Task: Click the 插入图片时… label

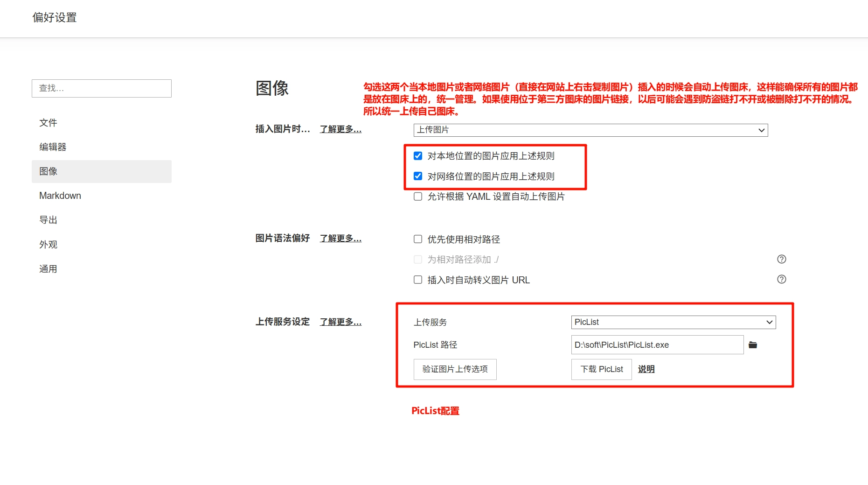Action: pos(283,129)
